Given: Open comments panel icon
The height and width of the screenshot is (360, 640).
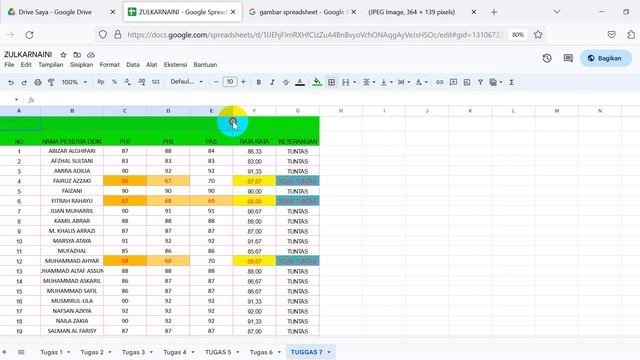Looking at the screenshot, I should click(568, 58).
